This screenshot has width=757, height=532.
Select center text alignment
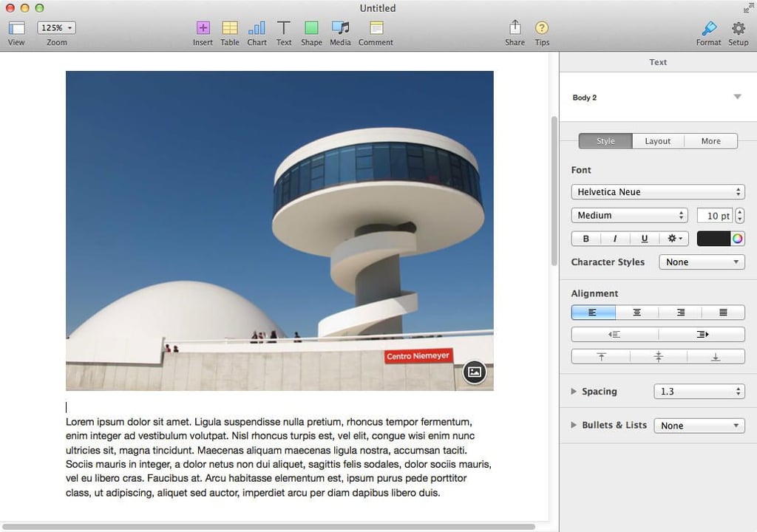pyautogui.click(x=637, y=313)
